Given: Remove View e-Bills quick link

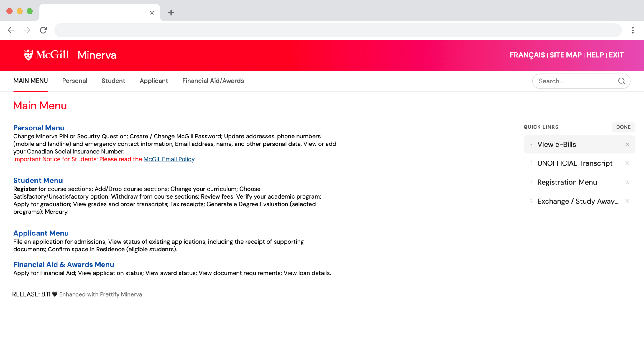Looking at the screenshot, I should (x=627, y=144).
